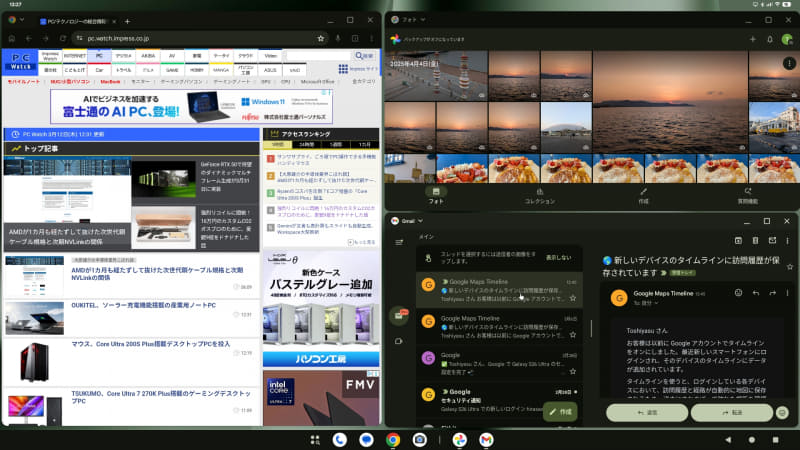Click the 転送 forward button at the bottom
800x450 pixels.
click(x=732, y=412)
